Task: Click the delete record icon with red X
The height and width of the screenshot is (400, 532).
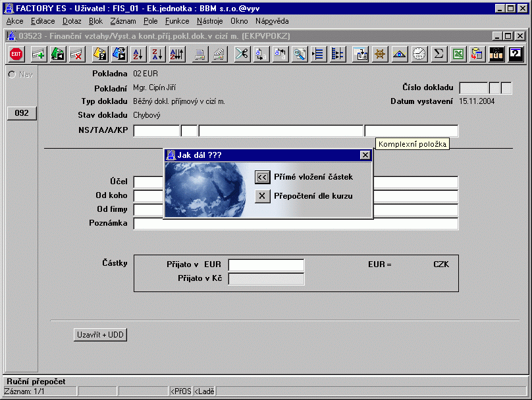Action: tap(77, 54)
